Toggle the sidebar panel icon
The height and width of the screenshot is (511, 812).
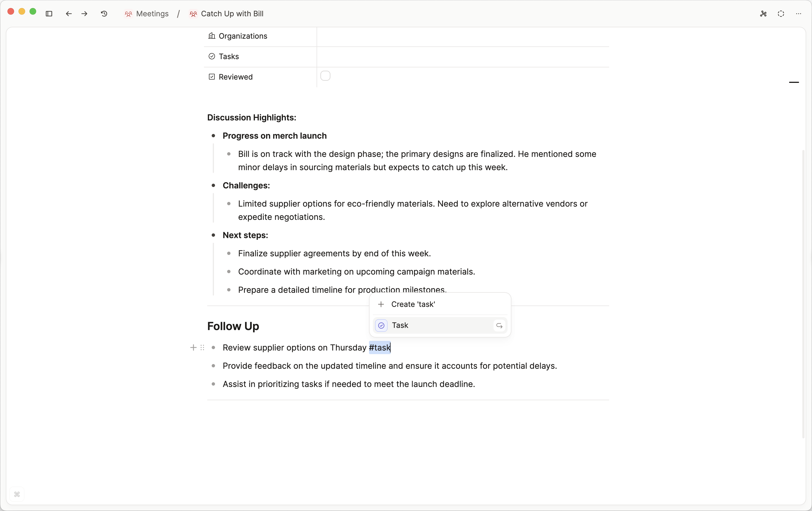[x=49, y=14]
